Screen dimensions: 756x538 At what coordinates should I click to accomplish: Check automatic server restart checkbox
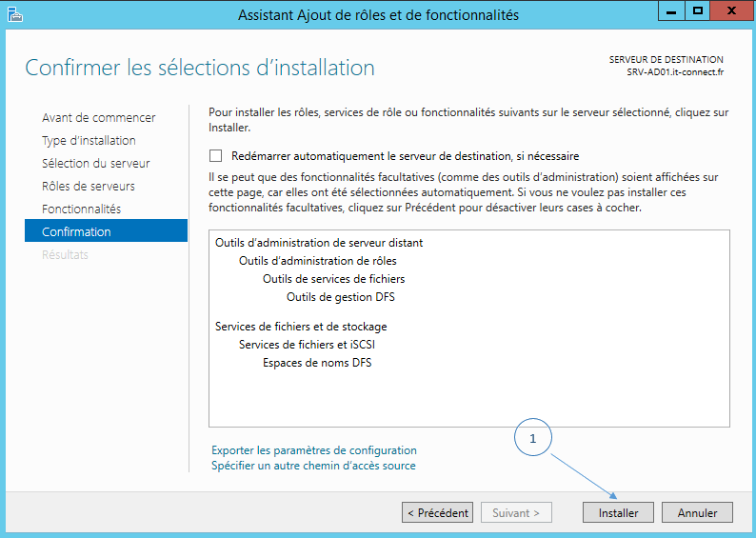pos(215,156)
